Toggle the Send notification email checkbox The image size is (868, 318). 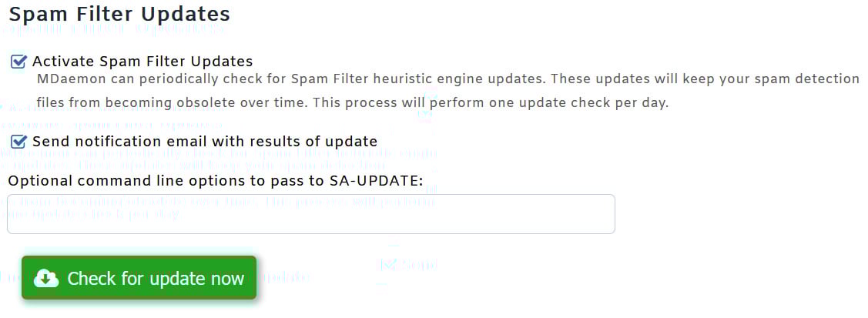(x=18, y=142)
